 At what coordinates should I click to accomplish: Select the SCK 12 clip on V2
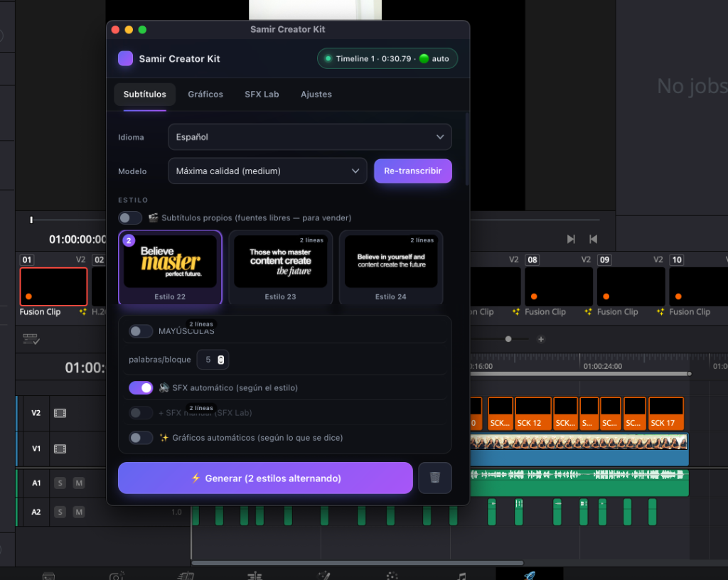tap(533, 414)
